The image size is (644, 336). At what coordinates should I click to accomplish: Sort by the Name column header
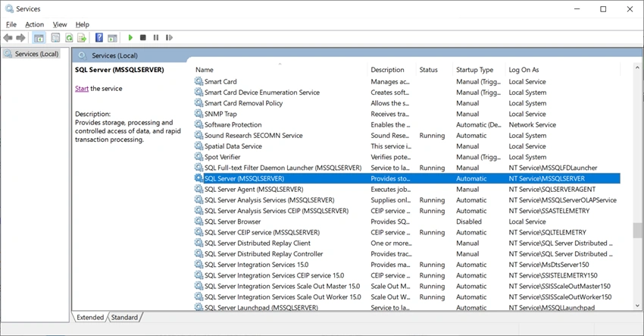point(280,70)
